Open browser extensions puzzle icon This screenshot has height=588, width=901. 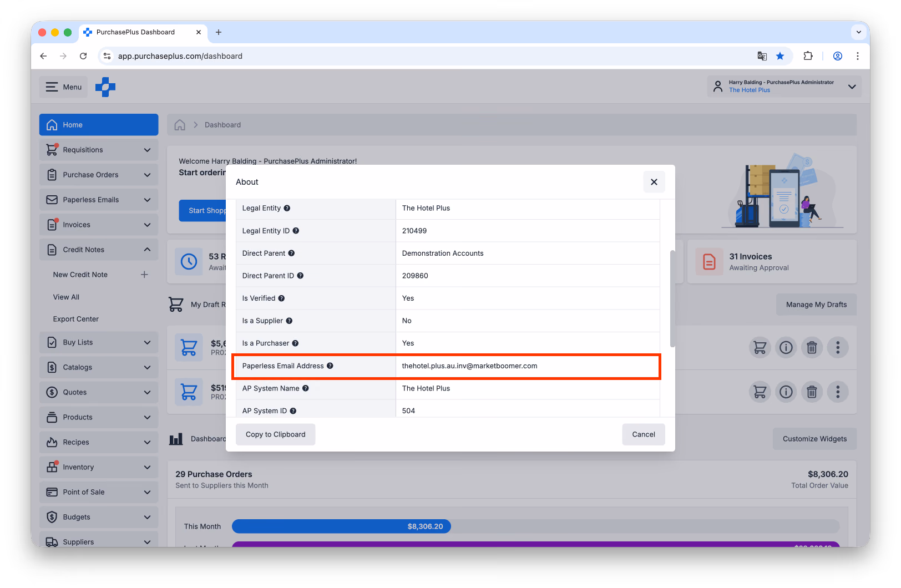tap(808, 56)
